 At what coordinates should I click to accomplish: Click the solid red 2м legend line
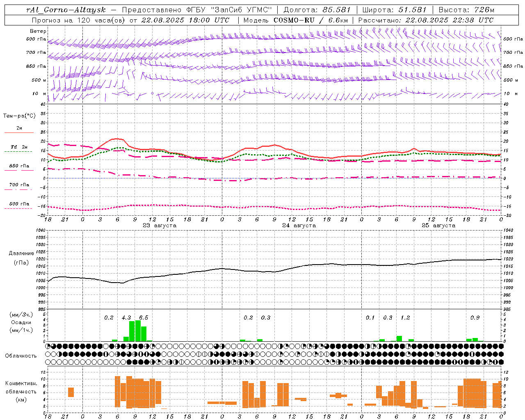point(19,132)
